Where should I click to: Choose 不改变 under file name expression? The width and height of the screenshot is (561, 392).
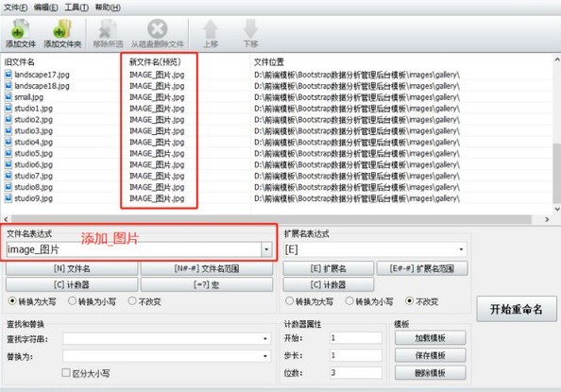132,301
